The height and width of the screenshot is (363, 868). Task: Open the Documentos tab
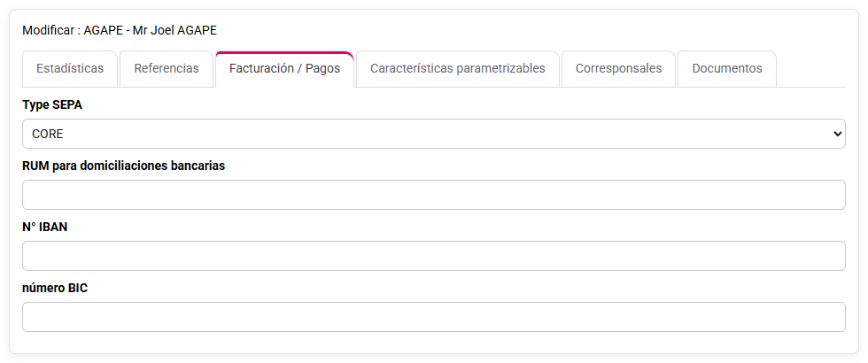727,69
